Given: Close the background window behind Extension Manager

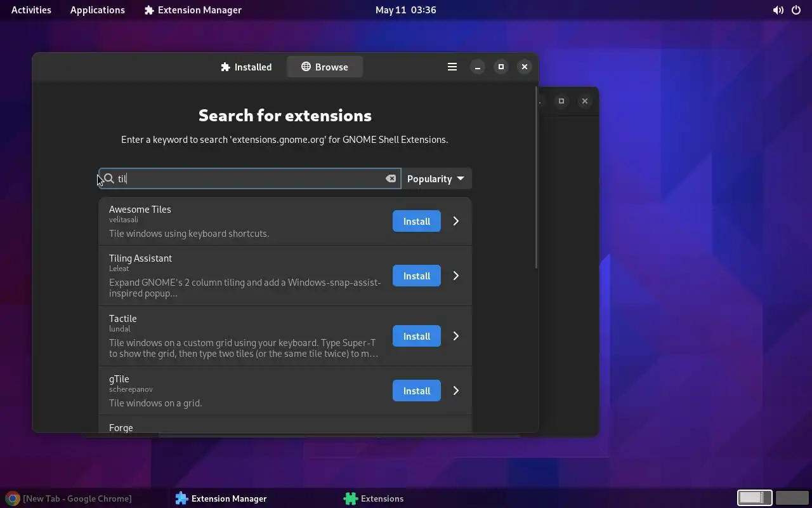Looking at the screenshot, I should click(x=585, y=101).
